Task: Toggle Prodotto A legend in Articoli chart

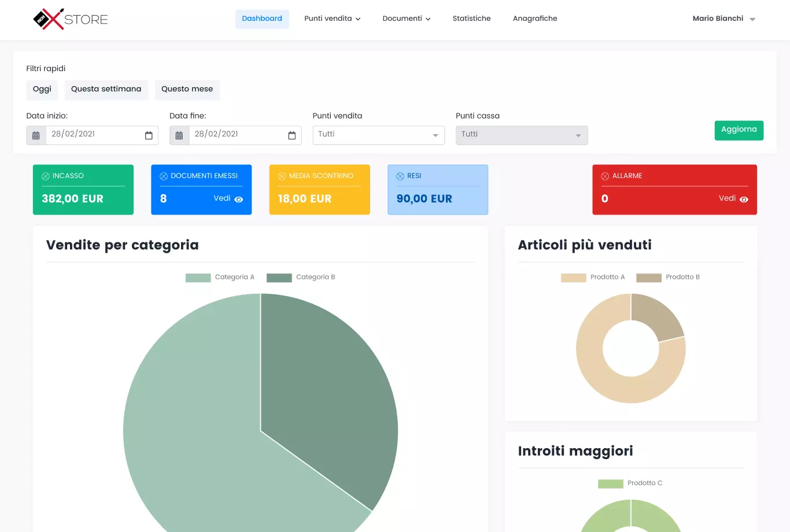Action: tap(593, 278)
